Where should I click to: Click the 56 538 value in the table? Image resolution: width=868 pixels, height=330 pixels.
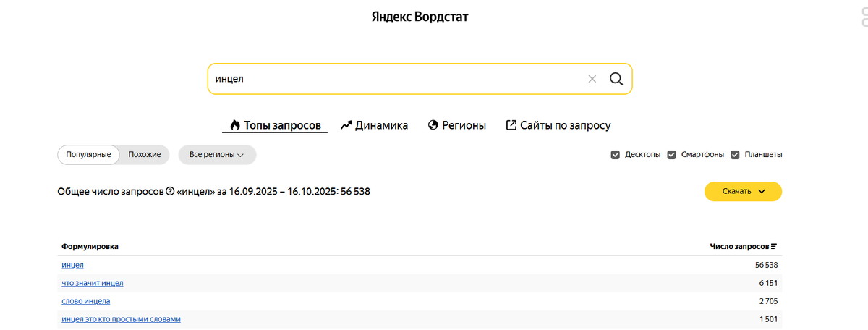coord(767,266)
